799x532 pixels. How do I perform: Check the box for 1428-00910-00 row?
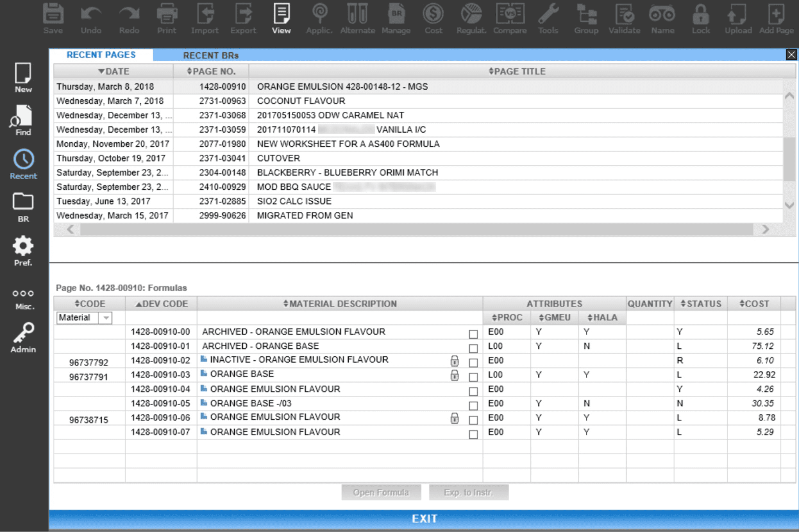473,334
